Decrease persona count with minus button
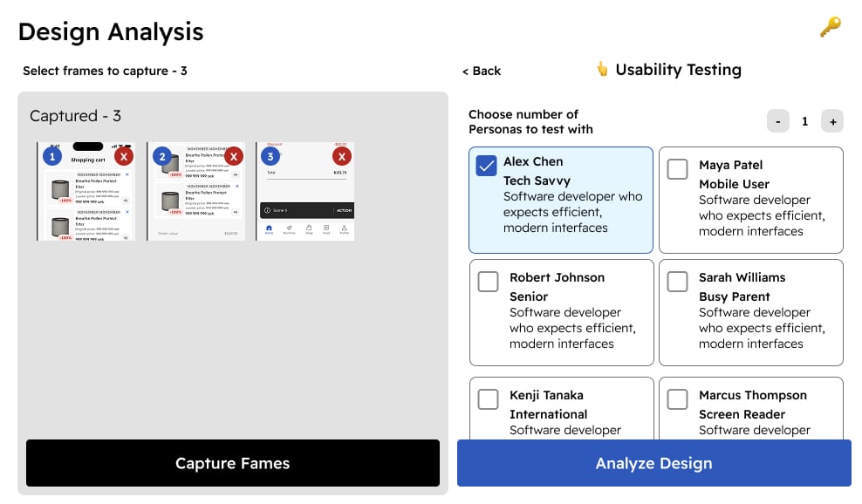 pyautogui.click(x=777, y=121)
